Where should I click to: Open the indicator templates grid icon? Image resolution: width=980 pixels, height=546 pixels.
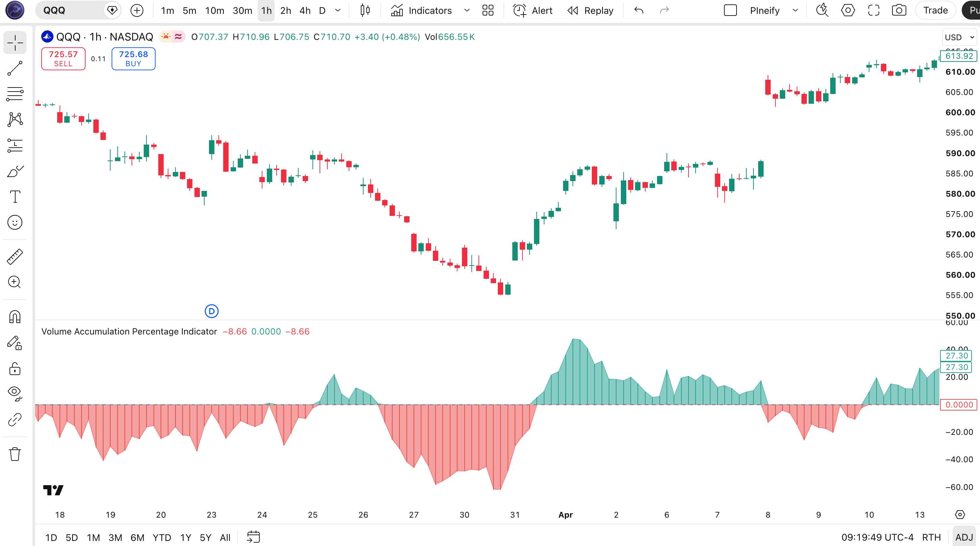click(x=488, y=10)
